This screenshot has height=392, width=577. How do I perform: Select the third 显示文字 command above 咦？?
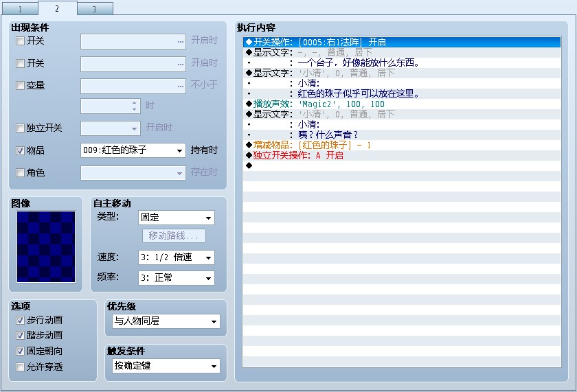pos(402,114)
